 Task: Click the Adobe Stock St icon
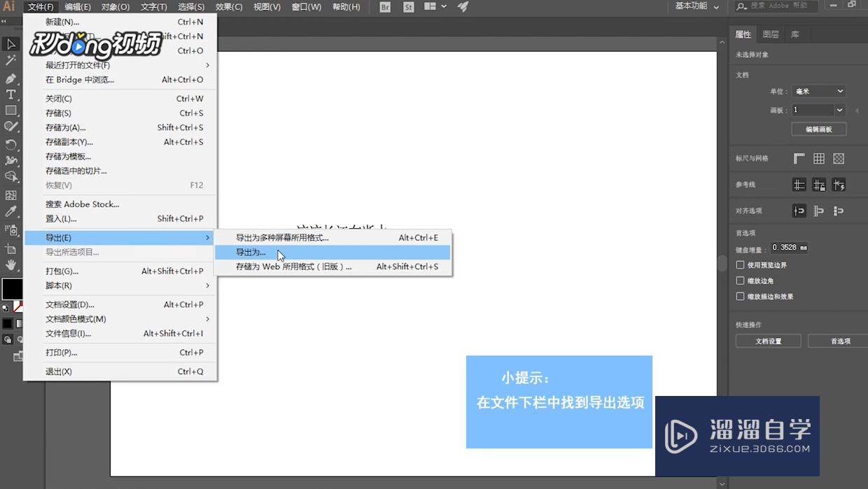(x=408, y=7)
